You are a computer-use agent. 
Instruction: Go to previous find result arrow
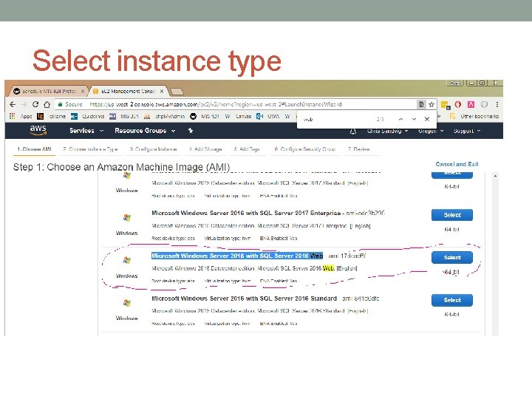pos(400,119)
